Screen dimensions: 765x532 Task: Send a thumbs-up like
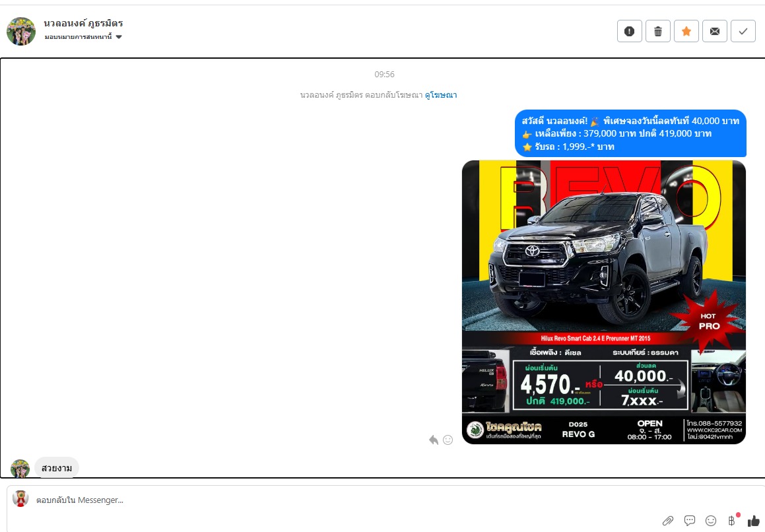[753, 521]
